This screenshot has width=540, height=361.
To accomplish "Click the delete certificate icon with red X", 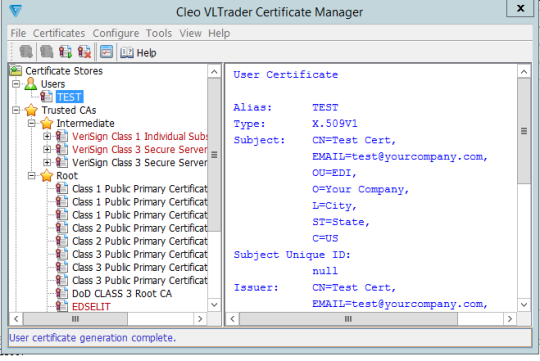I will coord(84,52).
